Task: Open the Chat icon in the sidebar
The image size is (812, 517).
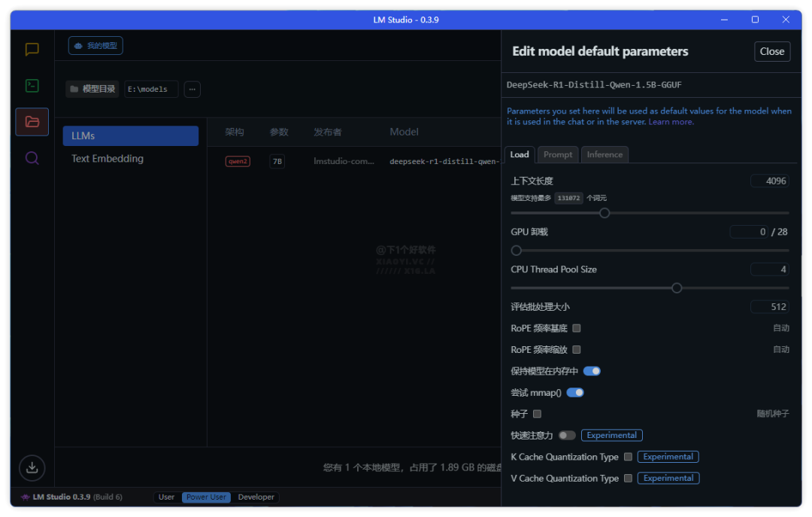Action: click(32, 50)
